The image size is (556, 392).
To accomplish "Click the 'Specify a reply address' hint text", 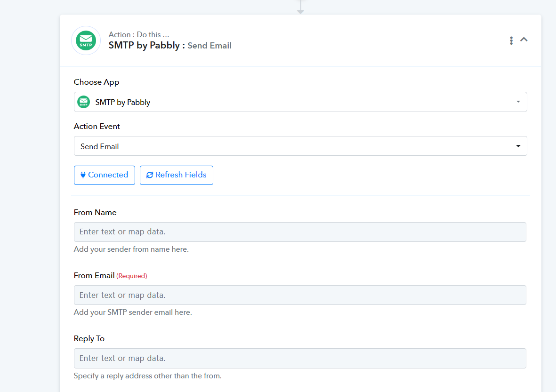I will (147, 376).
